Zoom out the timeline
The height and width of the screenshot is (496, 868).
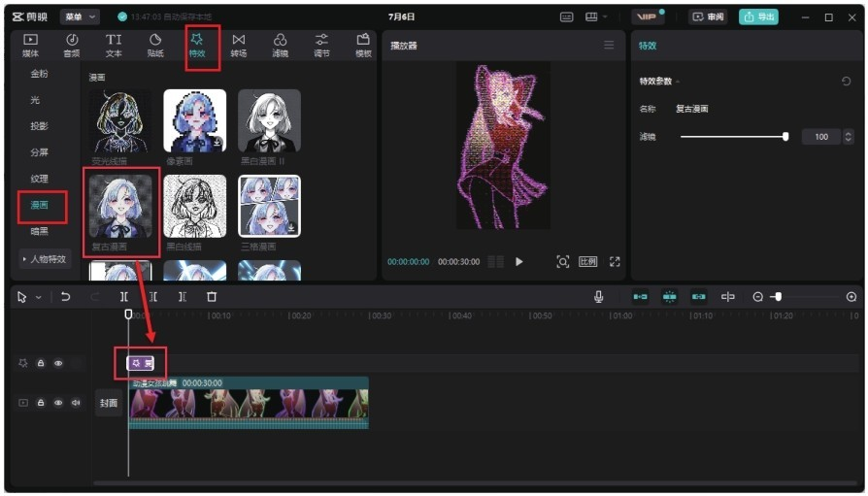click(758, 297)
